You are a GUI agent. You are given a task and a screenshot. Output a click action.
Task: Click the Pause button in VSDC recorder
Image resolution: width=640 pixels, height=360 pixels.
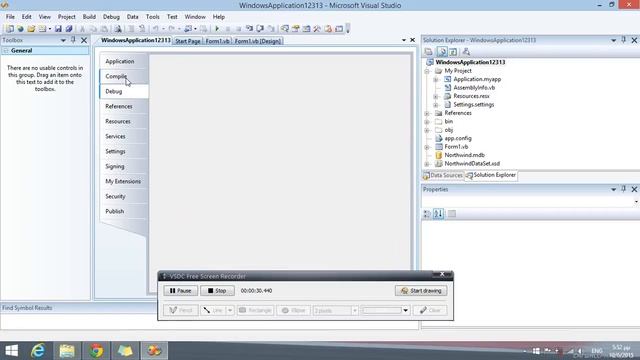click(x=181, y=291)
